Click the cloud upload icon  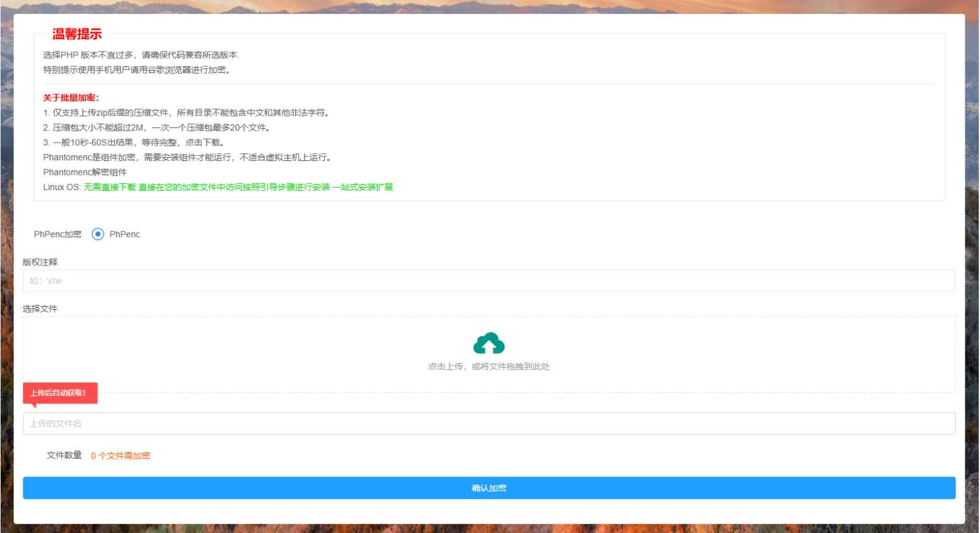(489, 343)
